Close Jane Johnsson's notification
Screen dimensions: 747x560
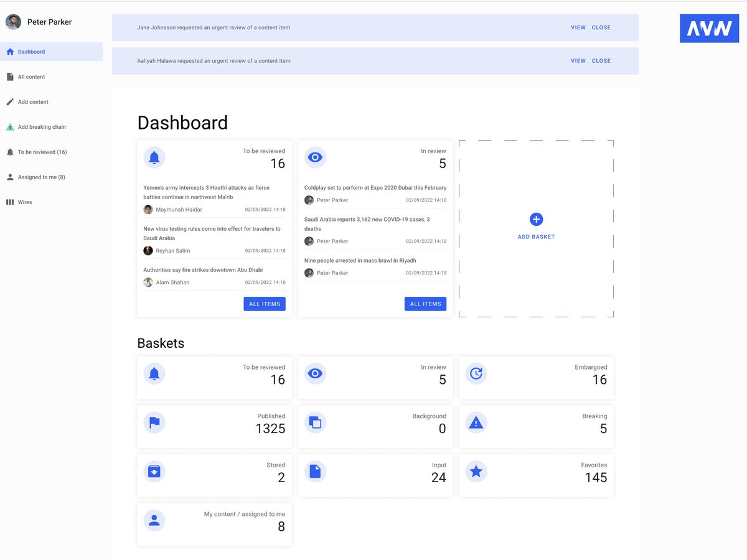click(x=601, y=27)
